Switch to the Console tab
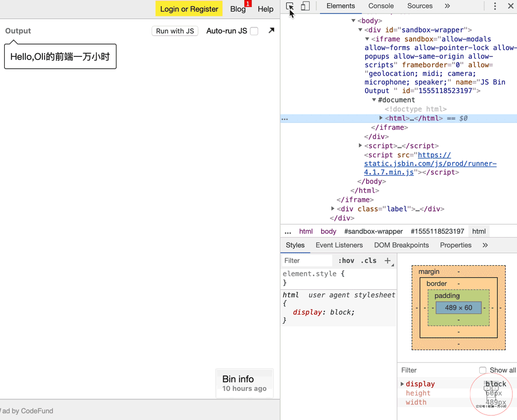This screenshot has width=517, height=420. pos(381,6)
